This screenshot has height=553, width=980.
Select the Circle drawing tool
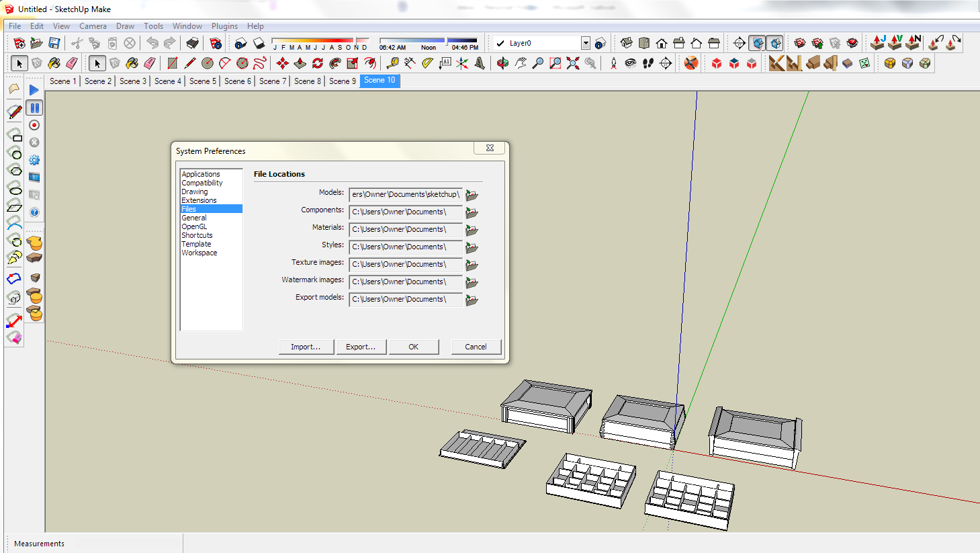coord(208,63)
